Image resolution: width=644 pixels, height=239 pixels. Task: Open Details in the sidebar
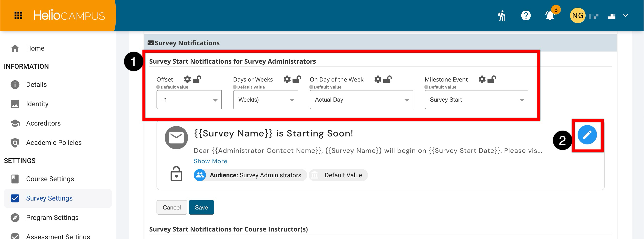tap(58, 85)
